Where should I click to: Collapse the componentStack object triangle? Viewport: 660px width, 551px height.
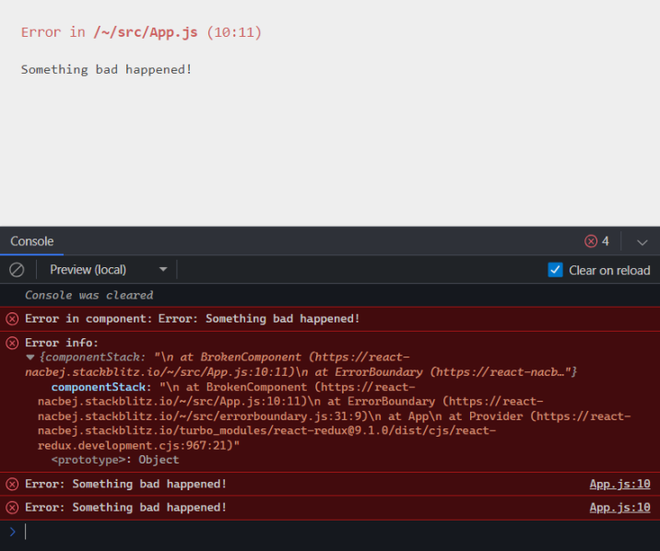coord(30,357)
